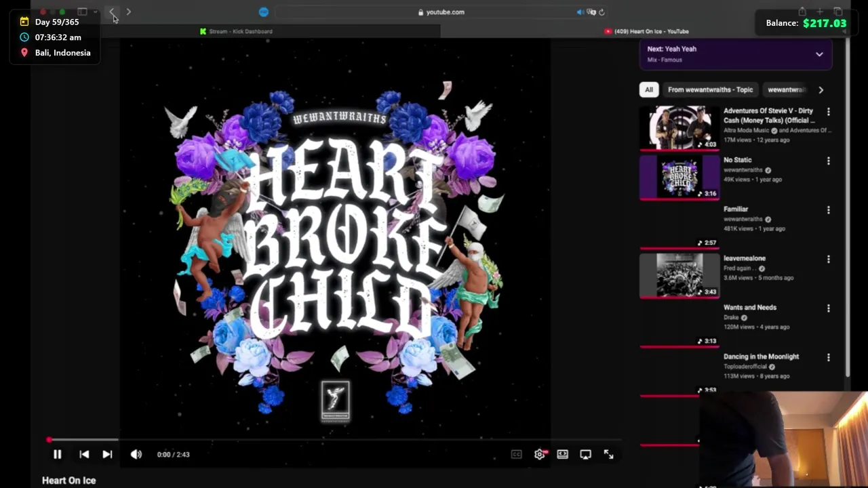Open options menu for Familiar
This screenshot has width=868, height=488.
tap(828, 210)
